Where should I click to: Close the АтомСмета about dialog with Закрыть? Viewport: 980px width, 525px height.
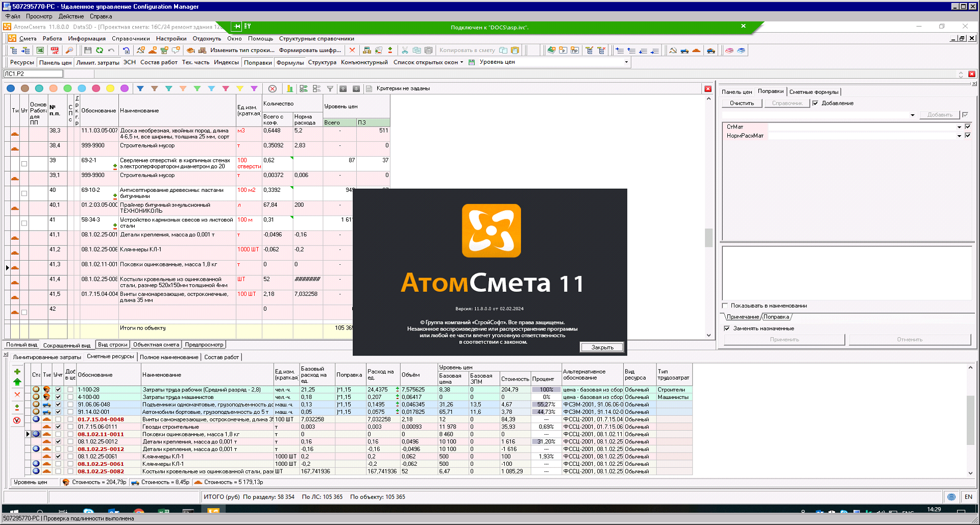602,347
